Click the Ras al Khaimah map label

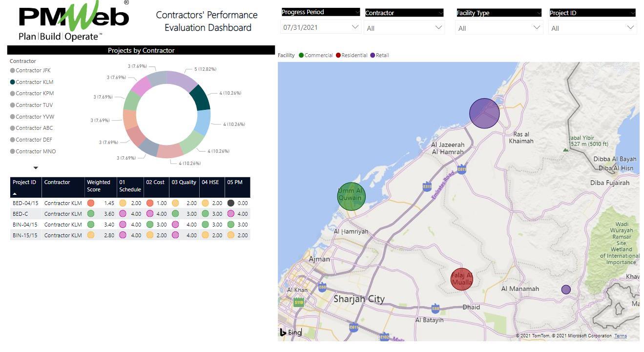pyautogui.click(x=521, y=137)
